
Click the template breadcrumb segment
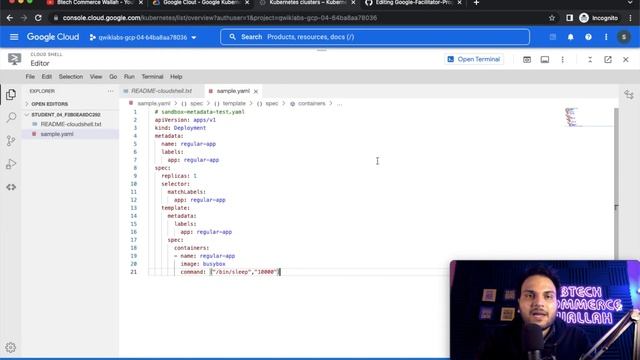point(234,104)
